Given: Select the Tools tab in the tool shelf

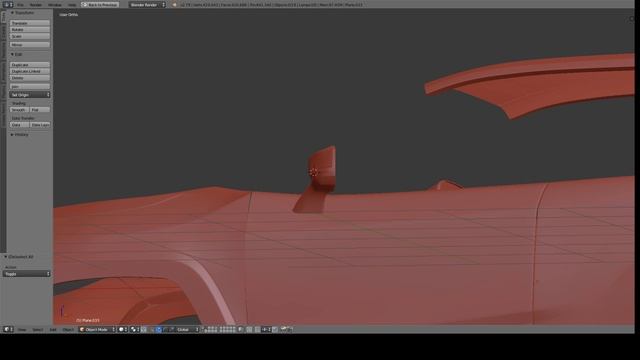Looking at the screenshot, I should click(3, 16).
